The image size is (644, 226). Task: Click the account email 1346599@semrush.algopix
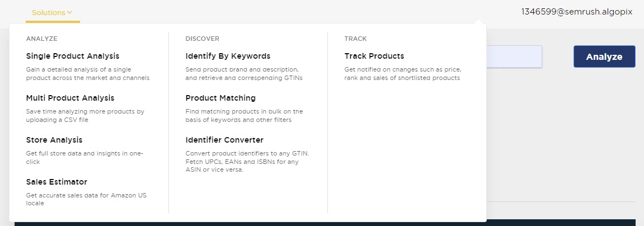click(x=576, y=11)
